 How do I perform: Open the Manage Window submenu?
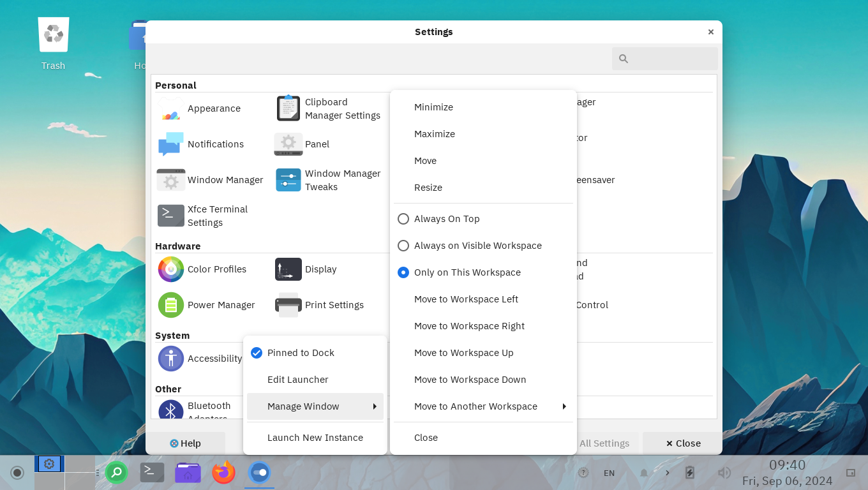303,406
